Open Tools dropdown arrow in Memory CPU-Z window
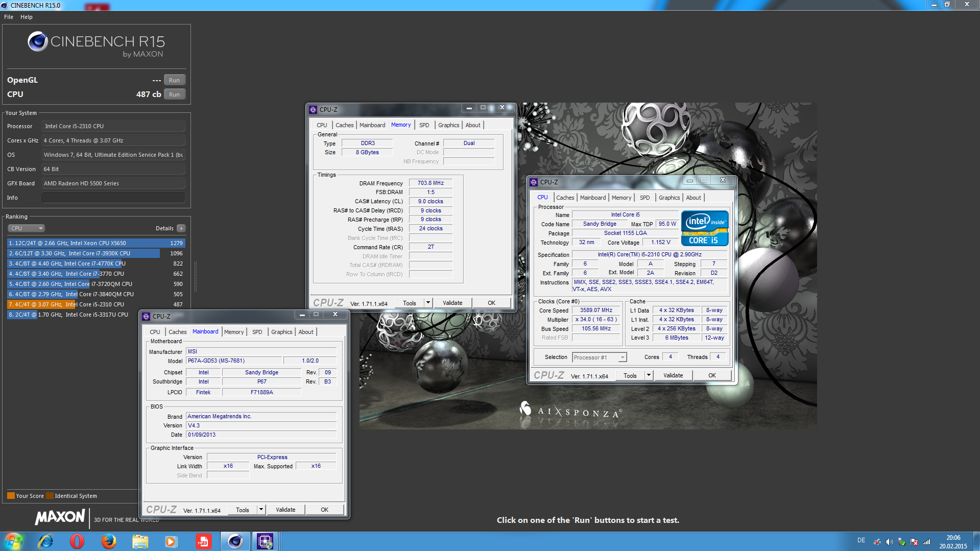 (428, 303)
